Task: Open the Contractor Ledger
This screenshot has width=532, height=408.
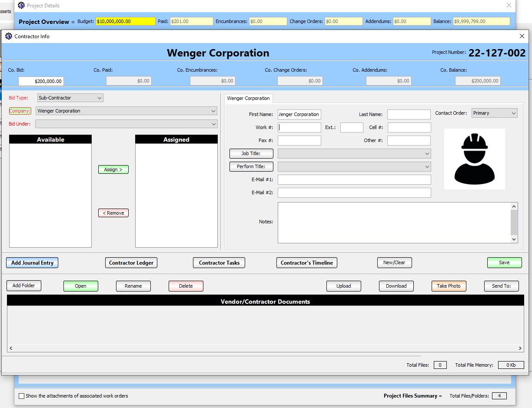Action: point(131,263)
